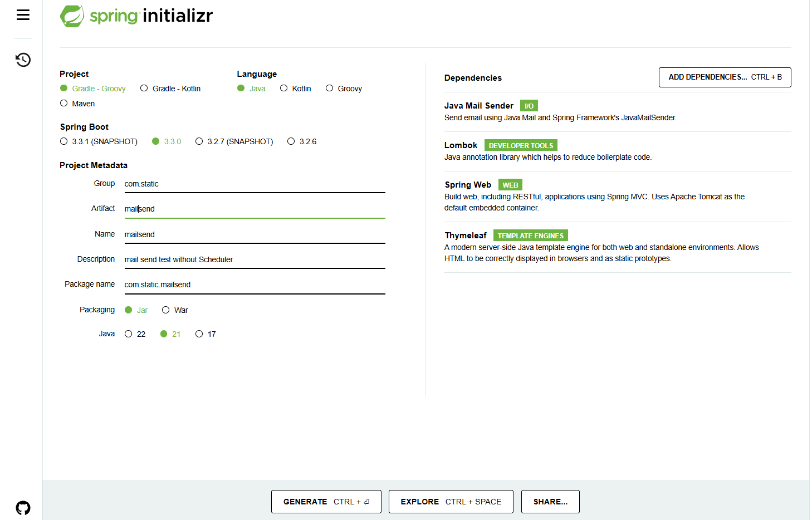Select the Spring Web dependency entry
Screen dimensions: 812x520
point(618,196)
